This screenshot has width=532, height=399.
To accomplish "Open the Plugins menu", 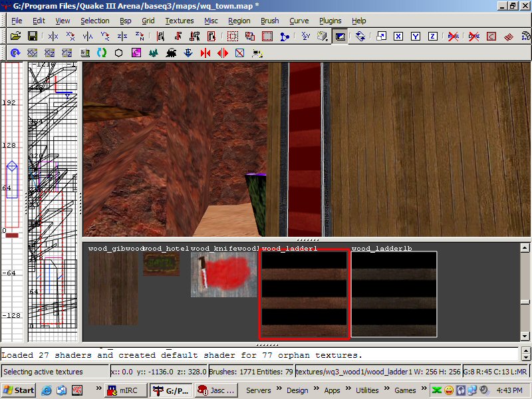I will 330,21.
